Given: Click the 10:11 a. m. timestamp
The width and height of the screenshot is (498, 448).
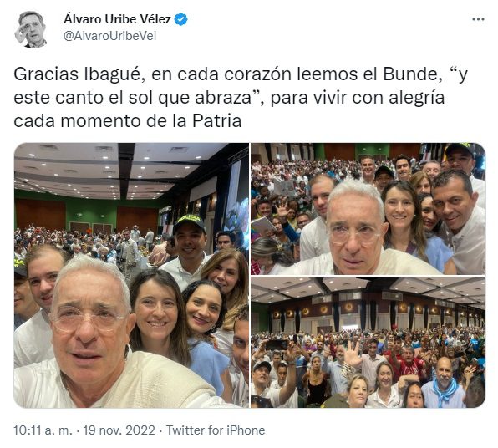Looking at the screenshot, I should pyautogui.click(x=43, y=430).
